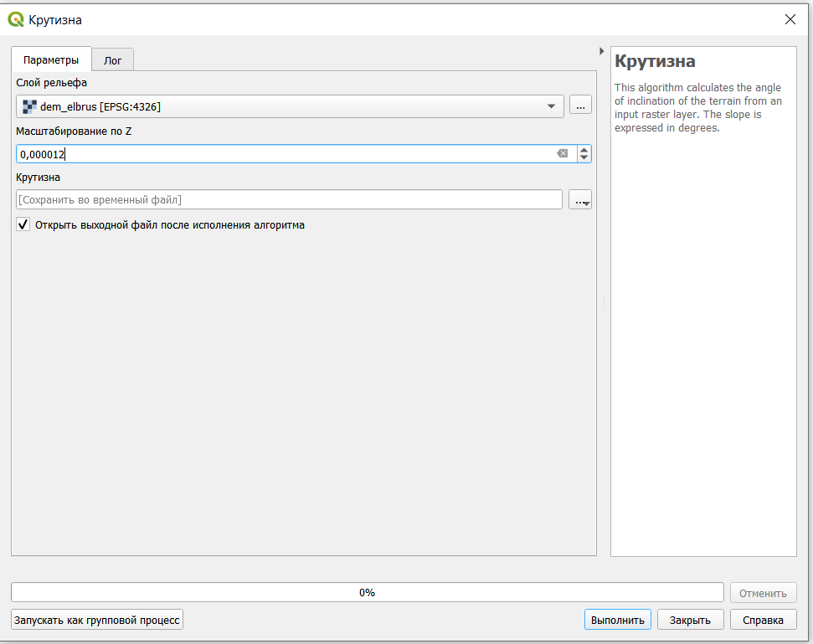Image resolution: width=813 pixels, height=644 pixels.
Task: Click the QGIS logo in title bar
Action: coord(16,19)
